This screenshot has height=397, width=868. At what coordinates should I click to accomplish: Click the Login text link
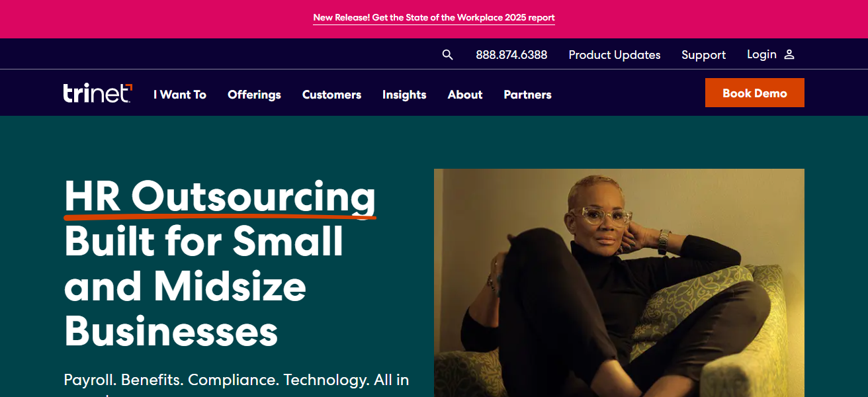pos(761,54)
